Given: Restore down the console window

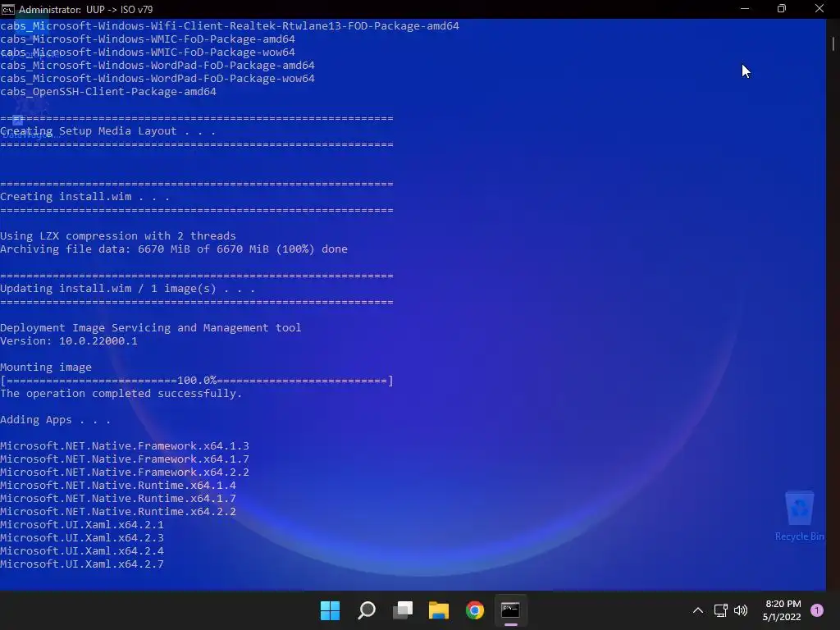Looking at the screenshot, I should pos(782,8).
